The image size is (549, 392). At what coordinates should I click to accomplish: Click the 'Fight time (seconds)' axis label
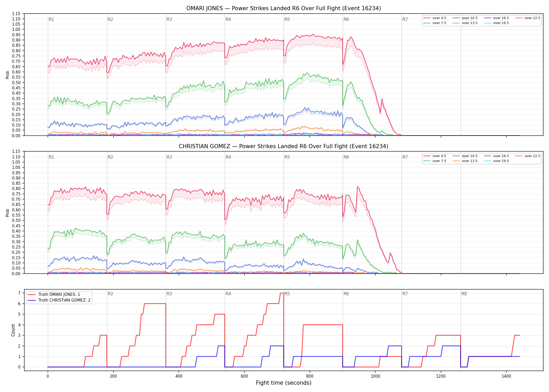[x=284, y=383]
